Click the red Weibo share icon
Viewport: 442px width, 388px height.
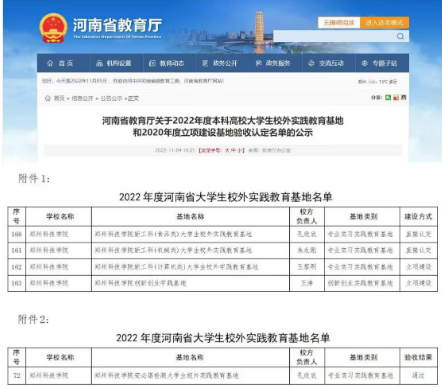tap(396, 97)
